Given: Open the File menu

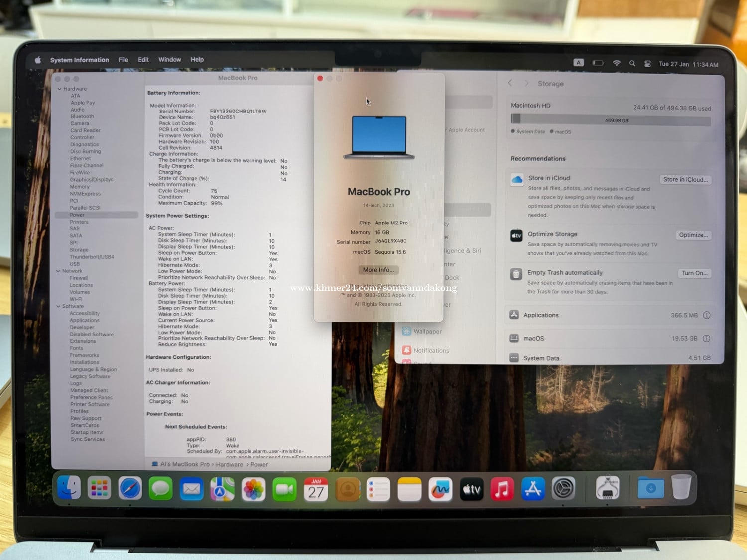Looking at the screenshot, I should pyautogui.click(x=123, y=60).
